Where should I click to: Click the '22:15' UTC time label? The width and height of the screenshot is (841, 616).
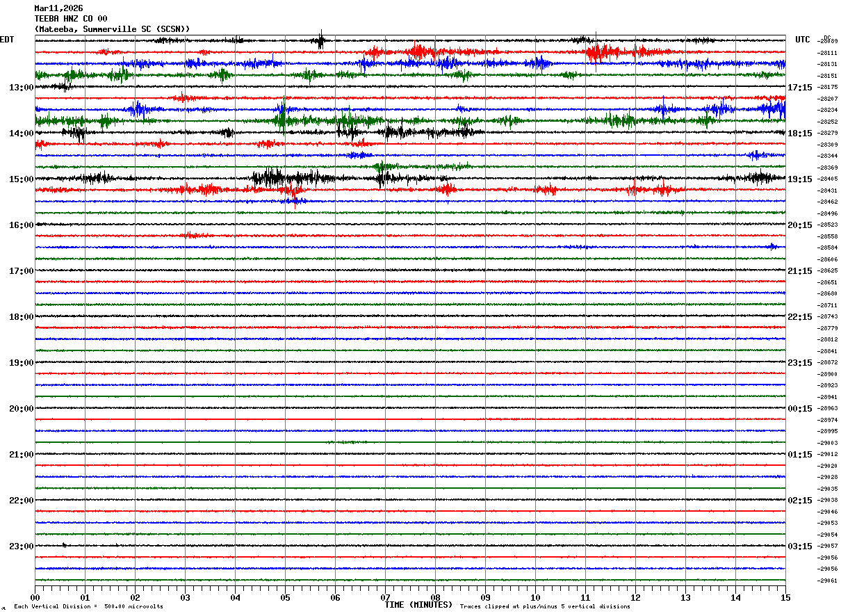click(x=800, y=317)
